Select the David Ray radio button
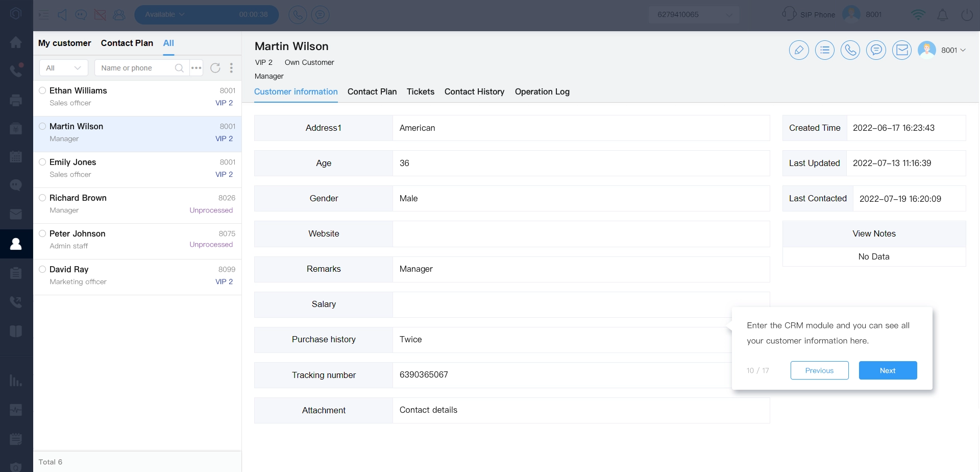 (x=42, y=269)
